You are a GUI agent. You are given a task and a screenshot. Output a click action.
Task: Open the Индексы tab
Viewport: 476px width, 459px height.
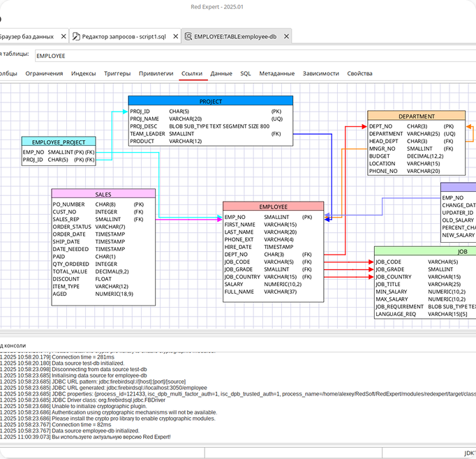coord(84,73)
